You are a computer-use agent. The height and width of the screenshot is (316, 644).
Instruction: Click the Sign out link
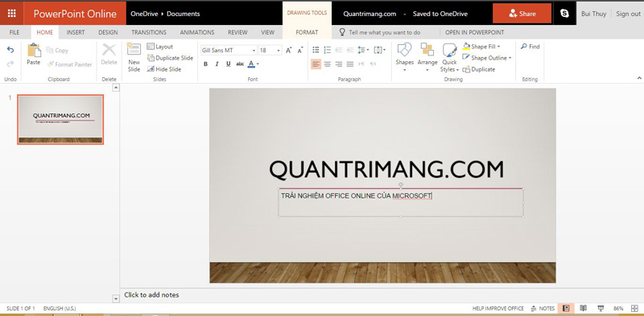628,14
